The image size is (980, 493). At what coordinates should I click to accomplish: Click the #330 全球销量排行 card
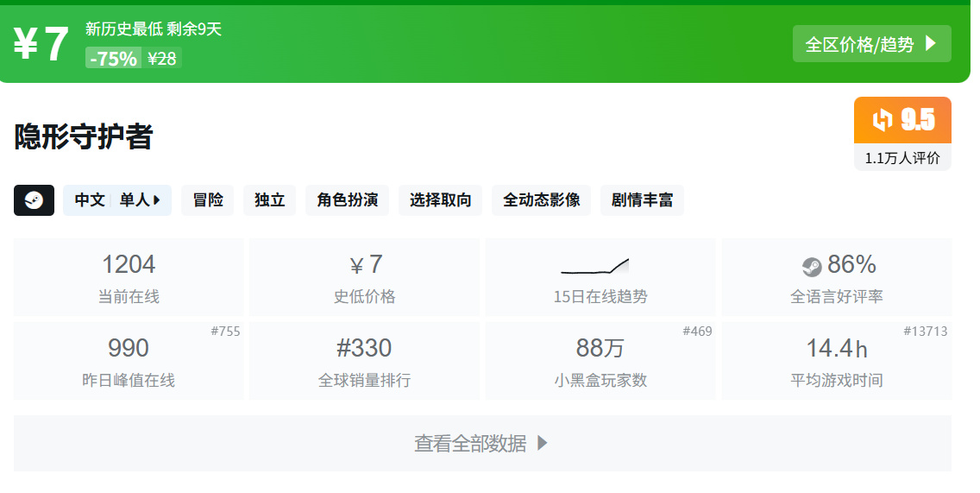click(x=364, y=361)
